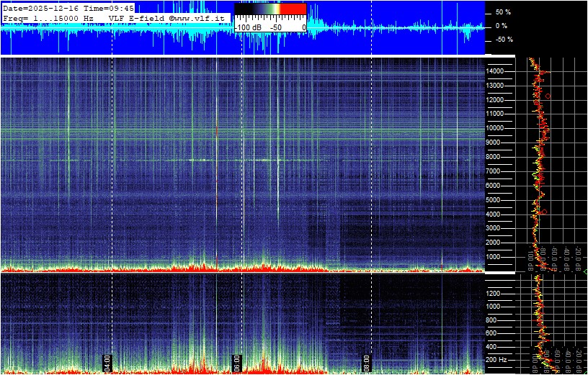The width and height of the screenshot is (588, 375).
Task: Click the Freq= 1...15000 Hz label
Action: click(48, 17)
